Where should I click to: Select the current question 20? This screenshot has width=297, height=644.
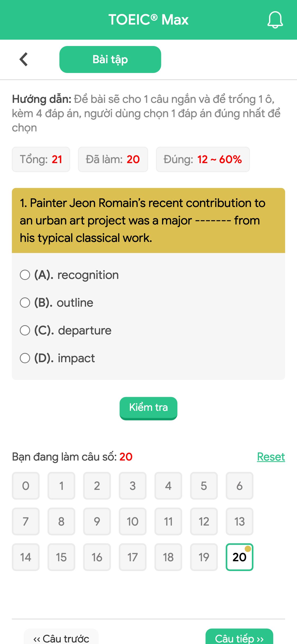coord(239,557)
